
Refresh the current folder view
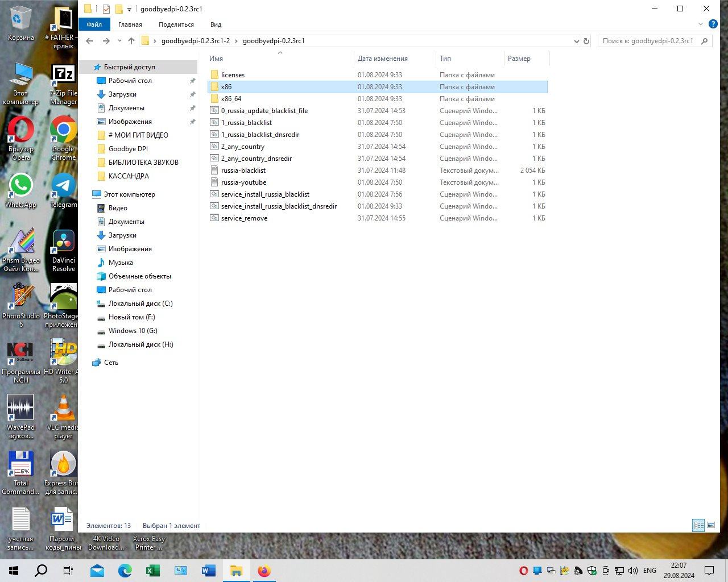(586, 41)
